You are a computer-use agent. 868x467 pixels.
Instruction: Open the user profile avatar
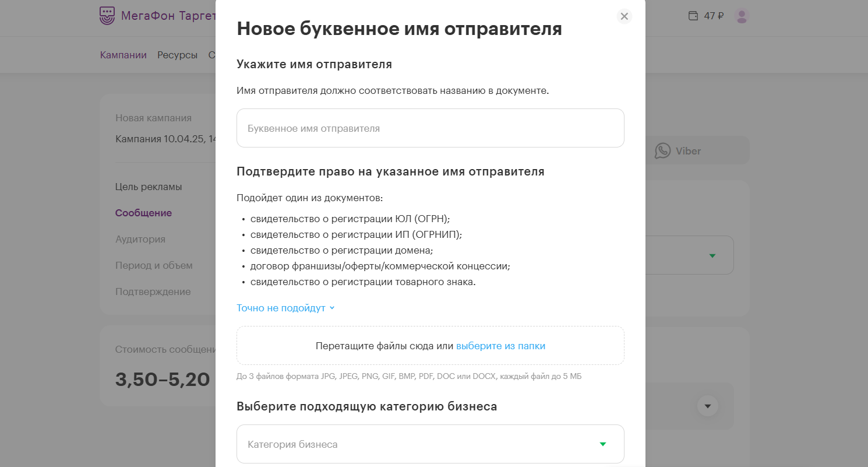(x=742, y=16)
